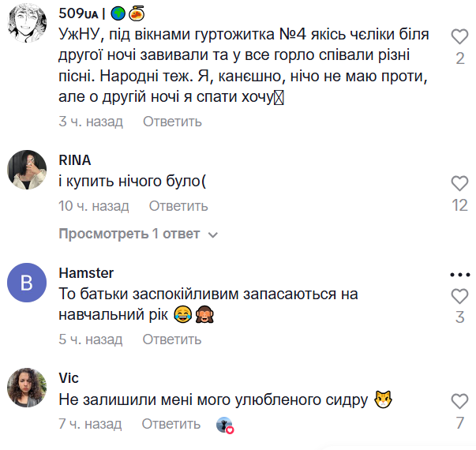Image resolution: width=476 pixels, height=450 pixels.
Task: Open Hamster's purple B avatar
Action: [x=27, y=282]
